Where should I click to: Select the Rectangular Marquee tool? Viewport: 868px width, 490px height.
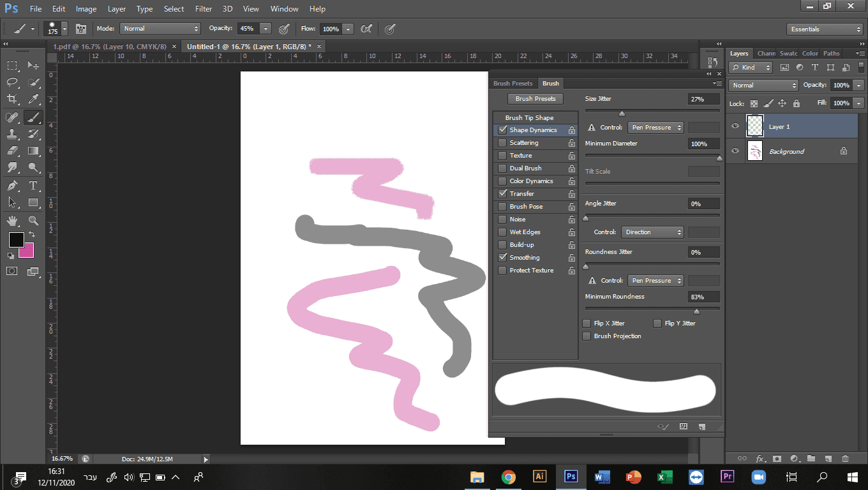pos(12,65)
